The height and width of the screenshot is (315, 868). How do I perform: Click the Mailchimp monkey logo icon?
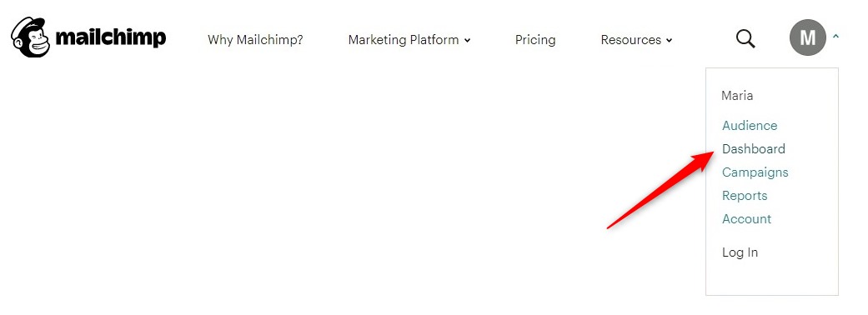click(31, 37)
